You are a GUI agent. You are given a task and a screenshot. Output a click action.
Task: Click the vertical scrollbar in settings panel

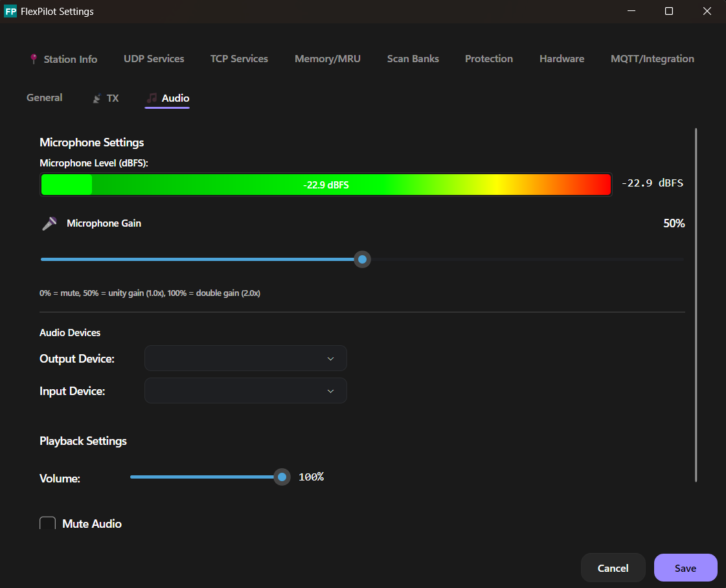(x=696, y=304)
